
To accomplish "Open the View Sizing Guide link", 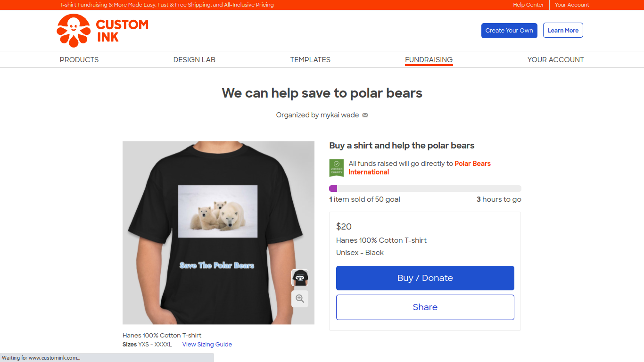I will [x=207, y=345].
